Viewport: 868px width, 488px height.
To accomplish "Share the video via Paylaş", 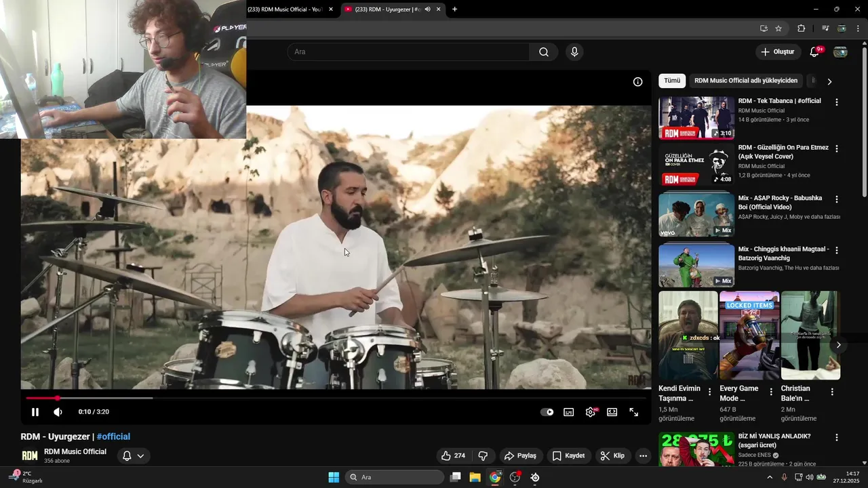I will point(520,455).
